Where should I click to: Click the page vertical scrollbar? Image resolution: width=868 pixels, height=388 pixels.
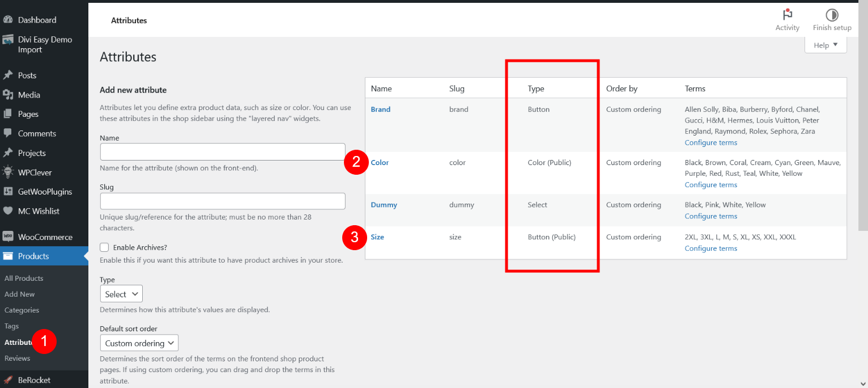coord(863,116)
